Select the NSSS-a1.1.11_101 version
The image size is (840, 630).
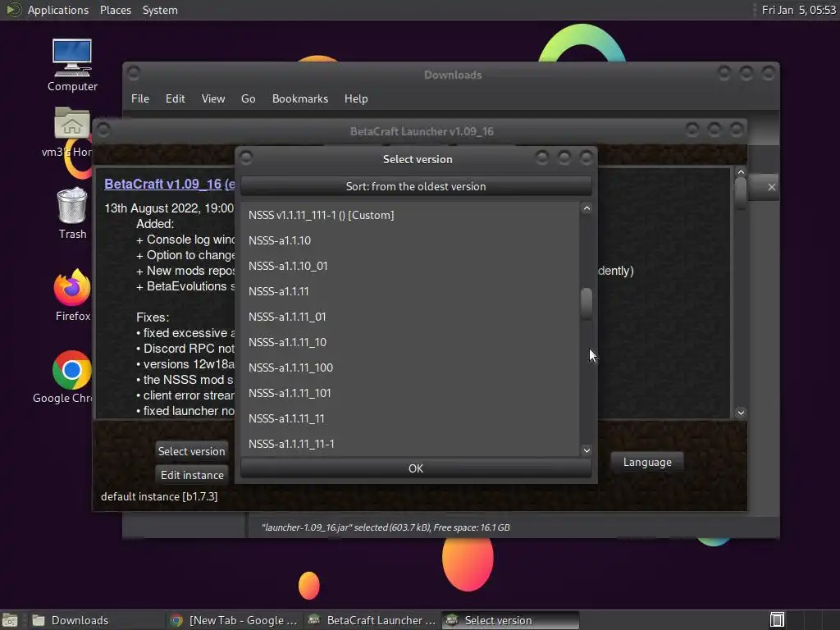click(x=410, y=393)
